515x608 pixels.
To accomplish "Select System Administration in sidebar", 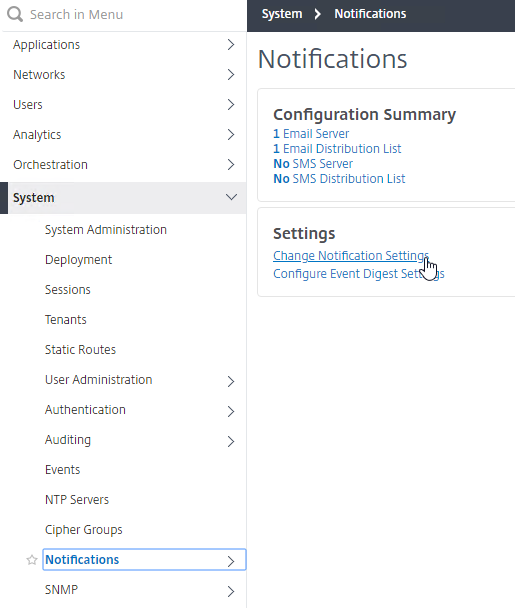I will [x=105, y=230].
